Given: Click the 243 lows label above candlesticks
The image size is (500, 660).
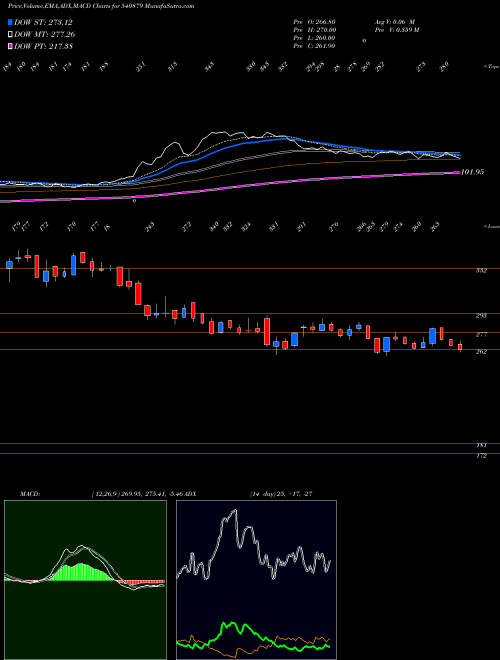Looking at the screenshot, I should pyautogui.click(x=149, y=227).
